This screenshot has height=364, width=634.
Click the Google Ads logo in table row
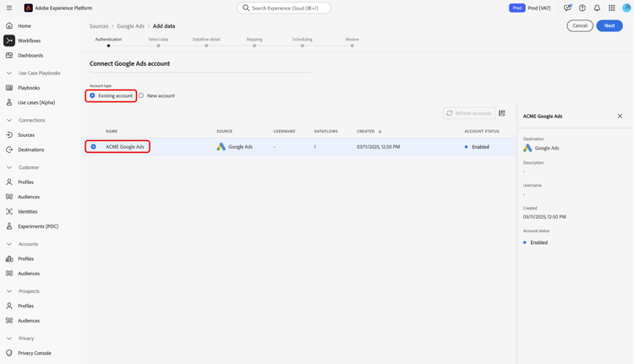(x=221, y=147)
